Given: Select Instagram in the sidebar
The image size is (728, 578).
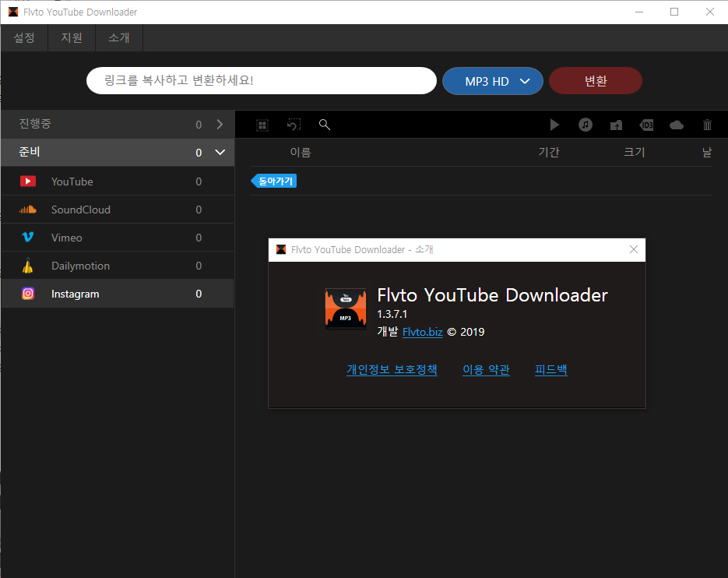Looking at the screenshot, I should tap(118, 294).
